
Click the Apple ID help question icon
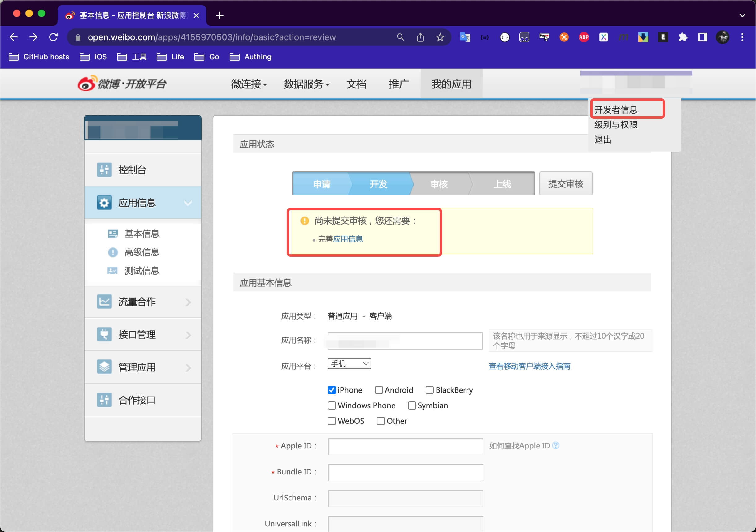click(555, 445)
